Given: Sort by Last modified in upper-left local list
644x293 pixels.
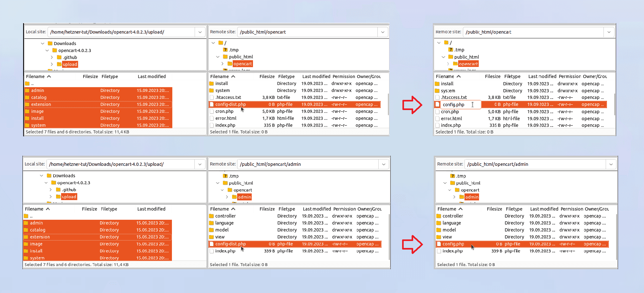Looking at the screenshot, I should tap(152, 76).
